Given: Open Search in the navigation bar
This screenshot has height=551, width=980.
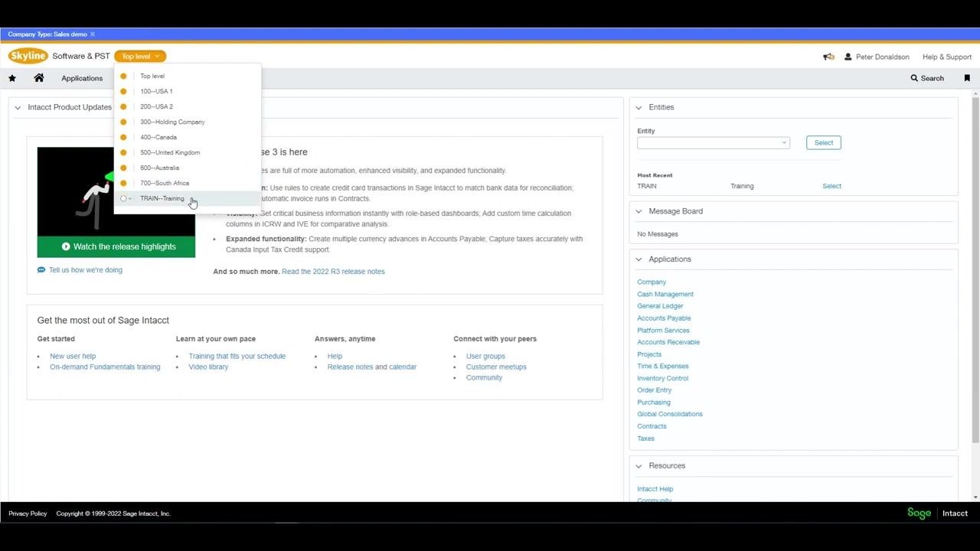Looking at the screenshot, I should pos(927,78).
